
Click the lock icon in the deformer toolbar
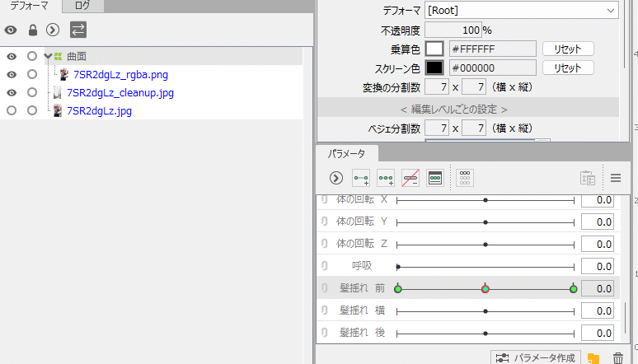pos(33,30)
